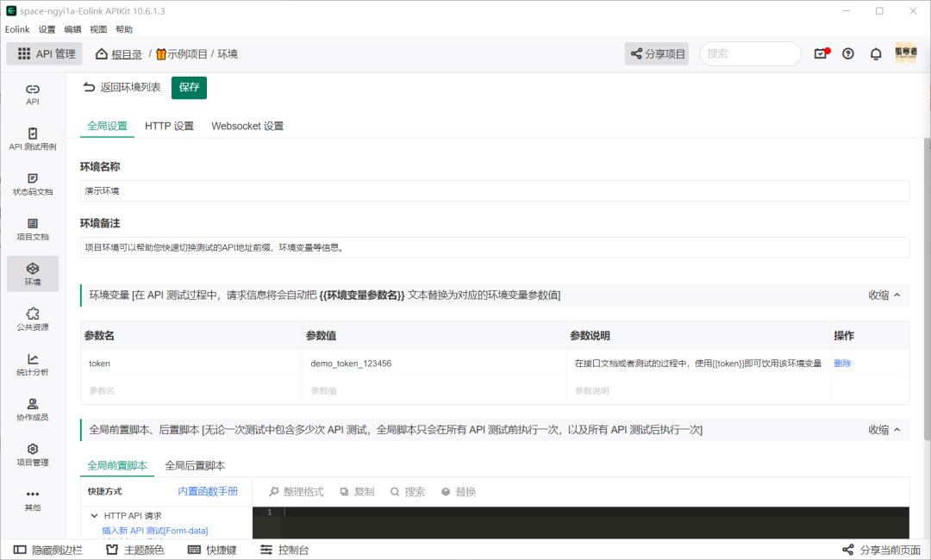
Task: Open 主题颜色 theme color picker
Action: coord(134,550)
